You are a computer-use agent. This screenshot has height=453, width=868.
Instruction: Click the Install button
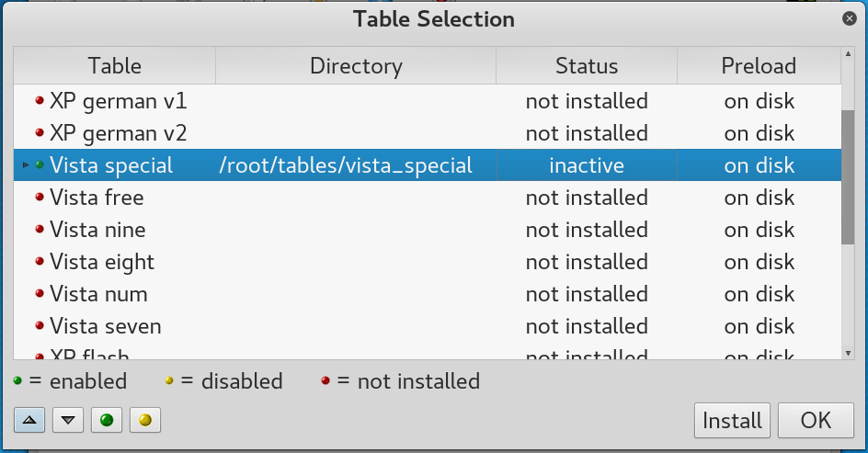tap(732, 420)
